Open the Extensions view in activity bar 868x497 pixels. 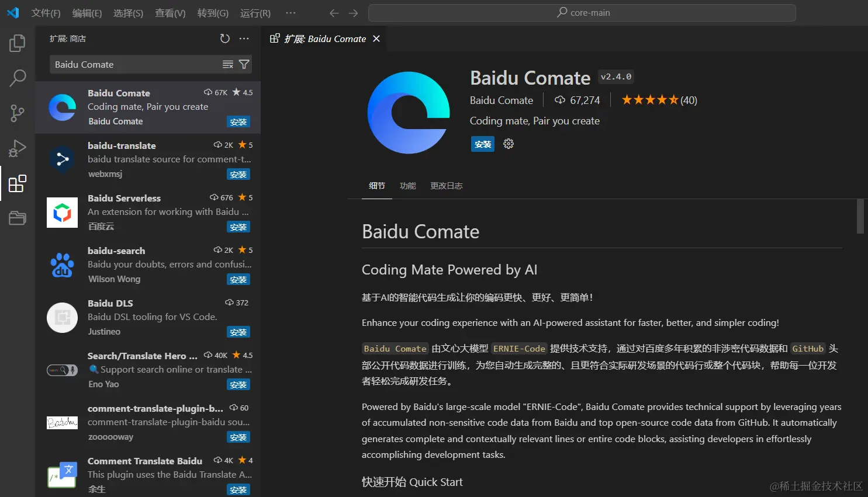point(18,183)
